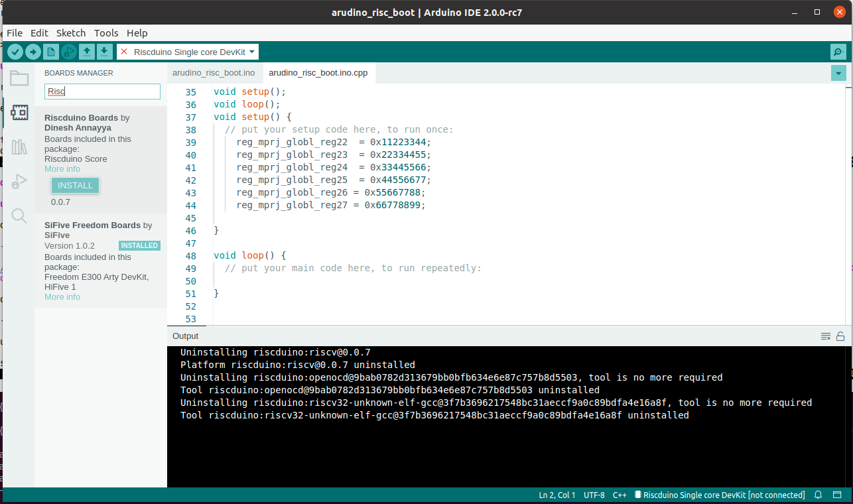Open the Tools menu

point(106,32)
